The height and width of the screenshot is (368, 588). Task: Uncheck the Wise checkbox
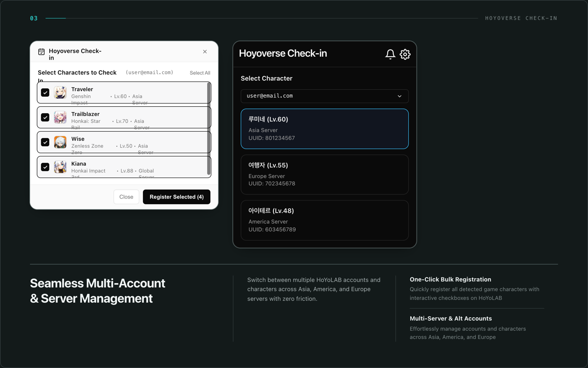tap(45, 142)
